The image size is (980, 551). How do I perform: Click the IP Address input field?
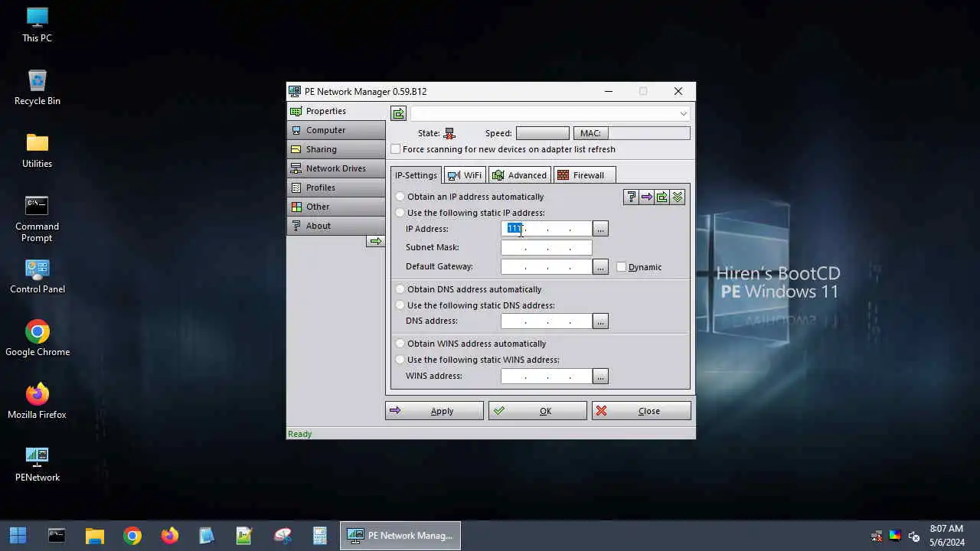(x=547, y=229)
